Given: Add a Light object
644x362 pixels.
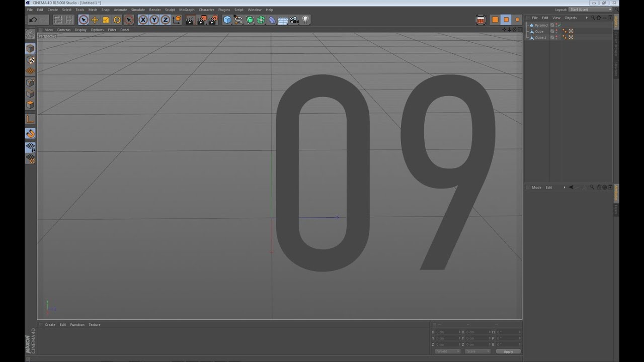Looking at the screenshot, I should 305,20.
